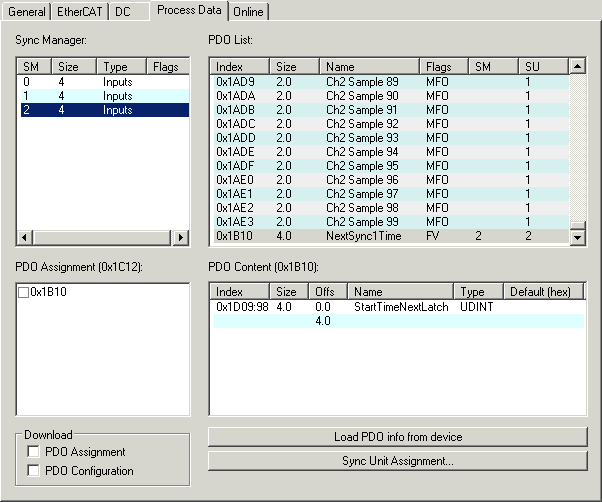Select Sync Manager row 0
The height and width of the screenshot is (502, 602).
point(104,82)
